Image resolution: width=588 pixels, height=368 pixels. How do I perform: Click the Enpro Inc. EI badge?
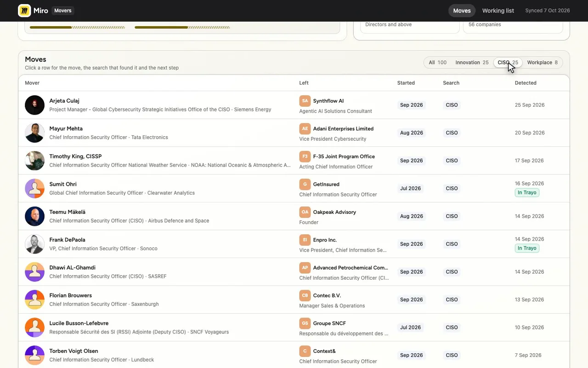pyautogui.click(x=305, y=240)
